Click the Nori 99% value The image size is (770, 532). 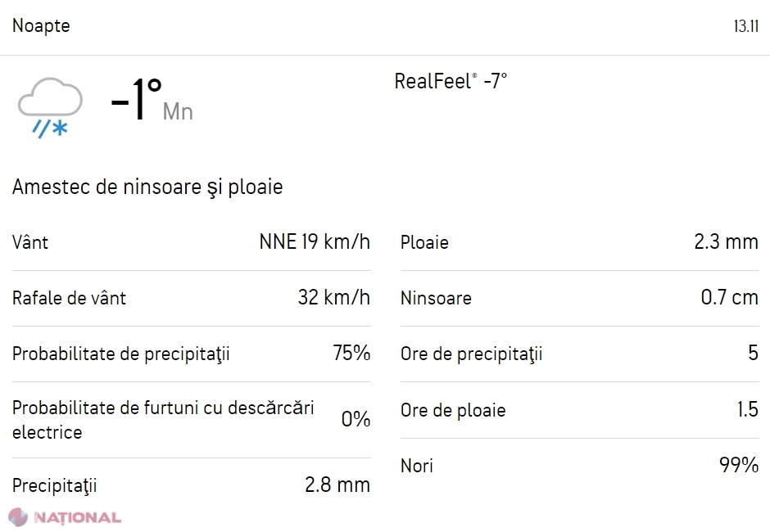(x=739, y=465)
